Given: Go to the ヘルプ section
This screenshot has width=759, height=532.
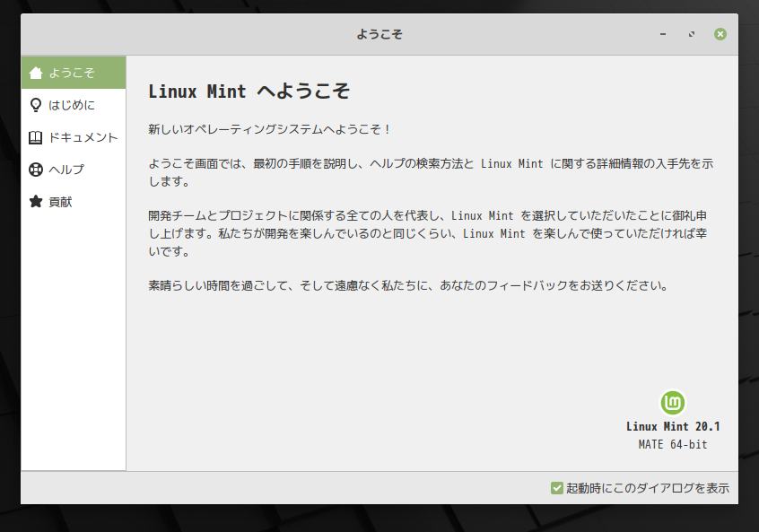Looking at the screenshot, I should (x=74, y=170).
